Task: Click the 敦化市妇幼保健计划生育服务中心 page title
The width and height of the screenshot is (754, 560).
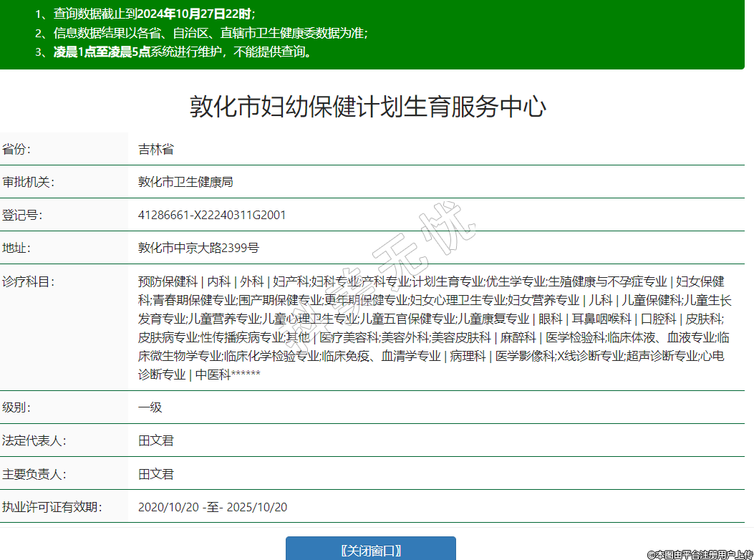Action: (368, 107)
